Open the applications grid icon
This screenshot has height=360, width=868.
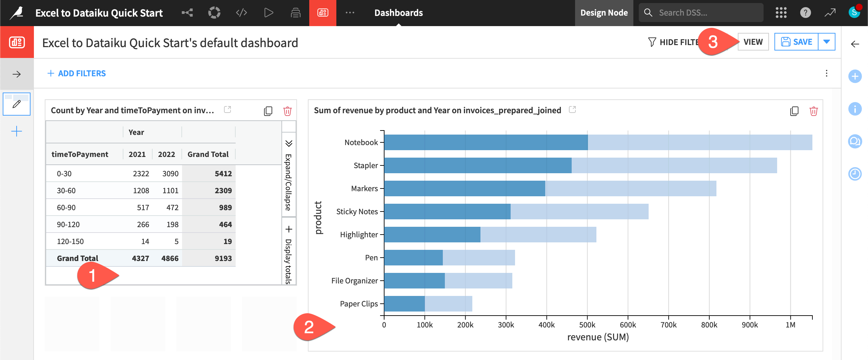(x=781, y=13)
